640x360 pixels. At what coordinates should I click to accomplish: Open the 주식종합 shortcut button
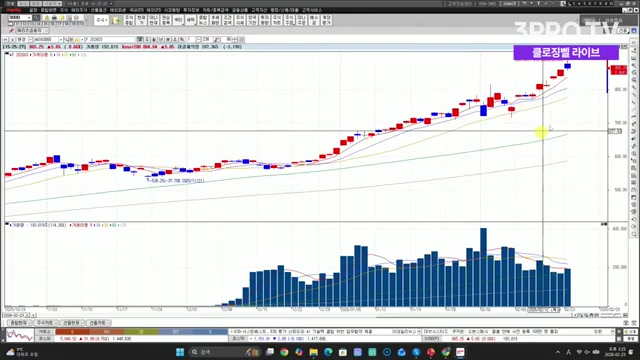coord(129,20)
